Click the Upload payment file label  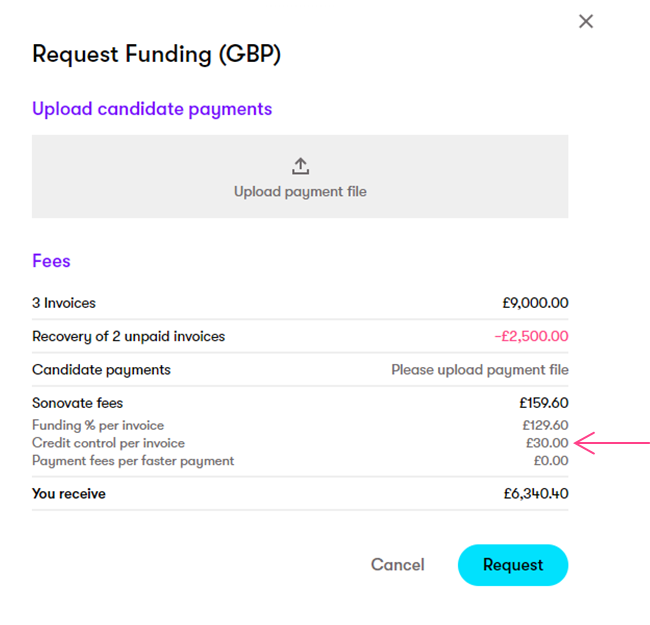point(300,191)
